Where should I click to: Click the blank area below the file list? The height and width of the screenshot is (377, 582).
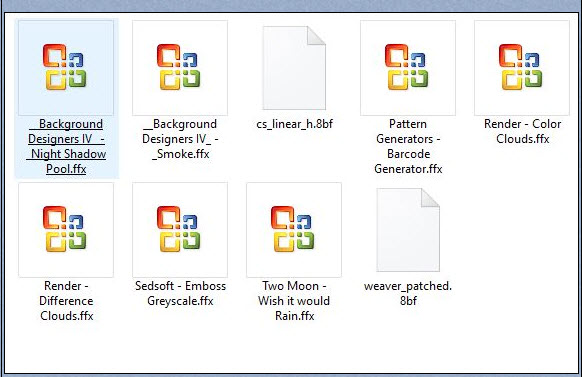point(291,349)
